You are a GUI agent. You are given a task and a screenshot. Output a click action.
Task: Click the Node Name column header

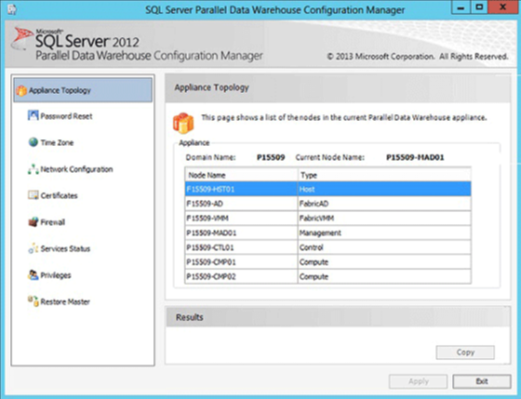click(241, 175)
